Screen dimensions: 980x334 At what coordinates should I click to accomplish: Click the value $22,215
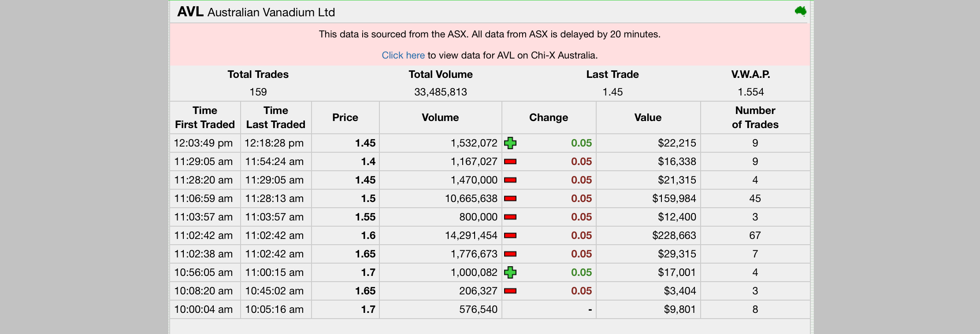coord(677,143)
